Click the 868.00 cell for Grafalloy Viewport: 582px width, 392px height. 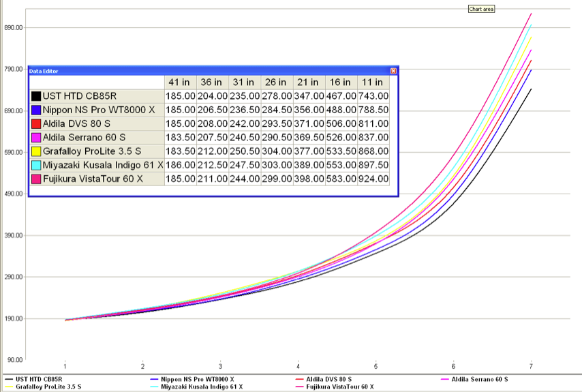click(x=373, y=151)
